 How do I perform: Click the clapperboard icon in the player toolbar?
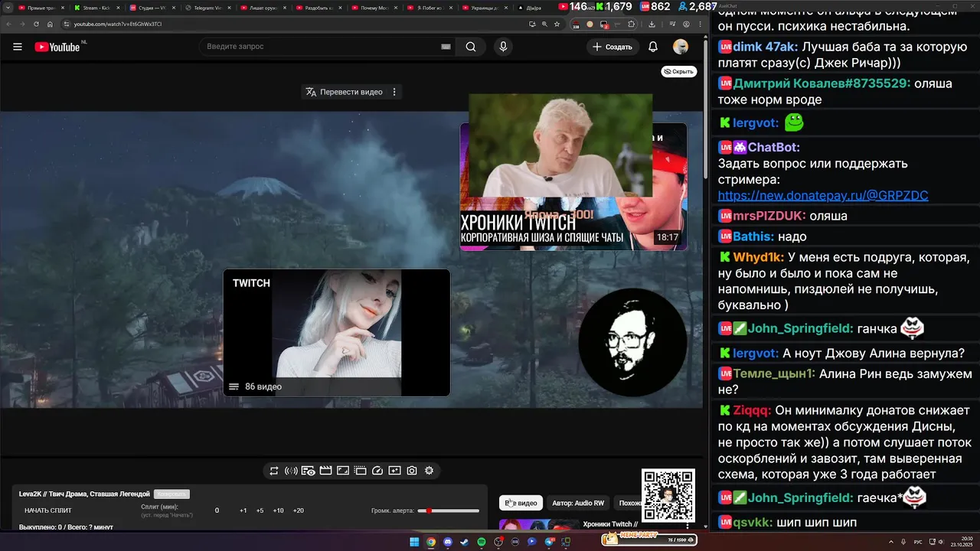click(x=325, y=471)
